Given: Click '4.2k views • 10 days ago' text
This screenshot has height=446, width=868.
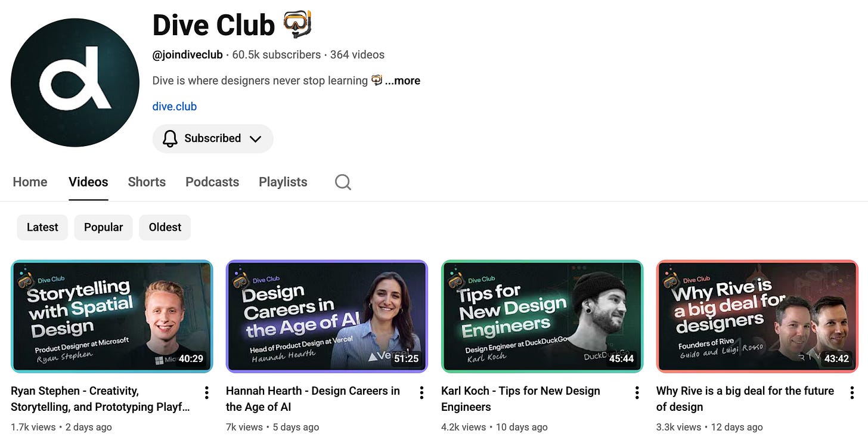Looking at the screenshot, I should (x=494, y=427).
